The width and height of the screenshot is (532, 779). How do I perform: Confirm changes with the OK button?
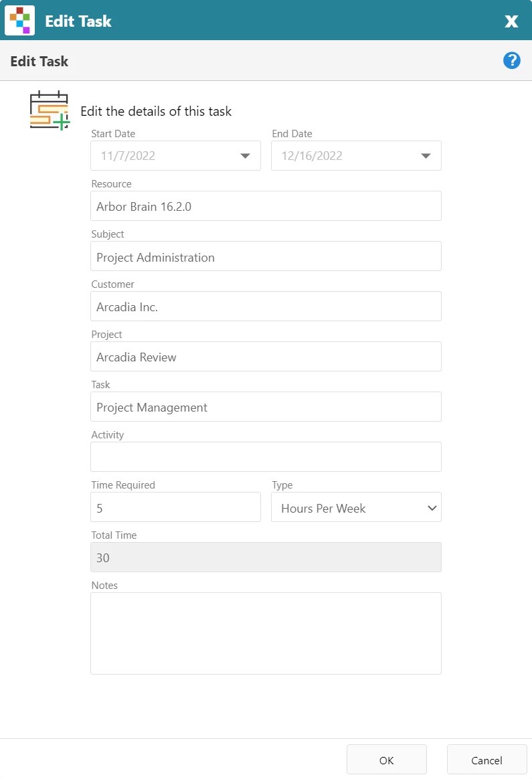point(387,760)
